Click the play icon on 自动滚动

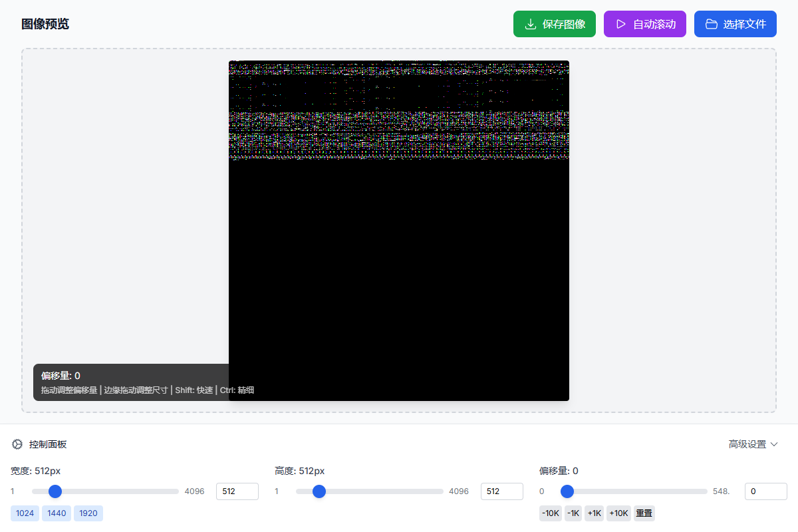pos(621,25)
